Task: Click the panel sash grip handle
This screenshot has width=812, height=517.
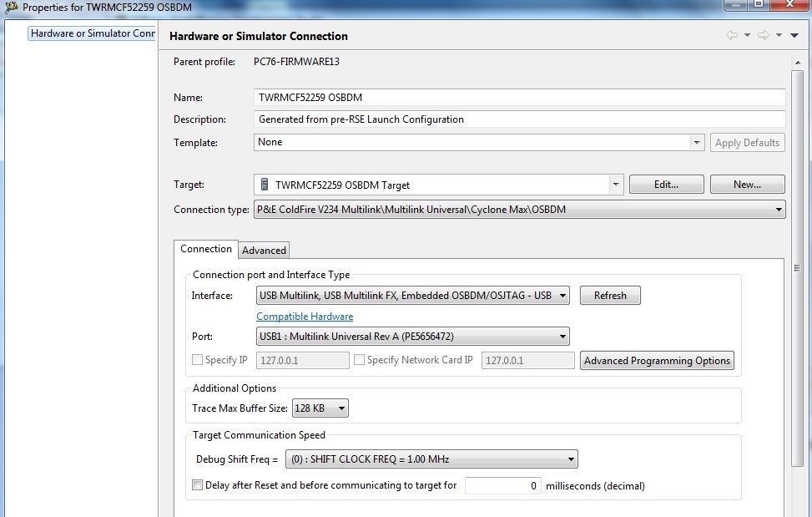Action: click(x=797, y=268)
